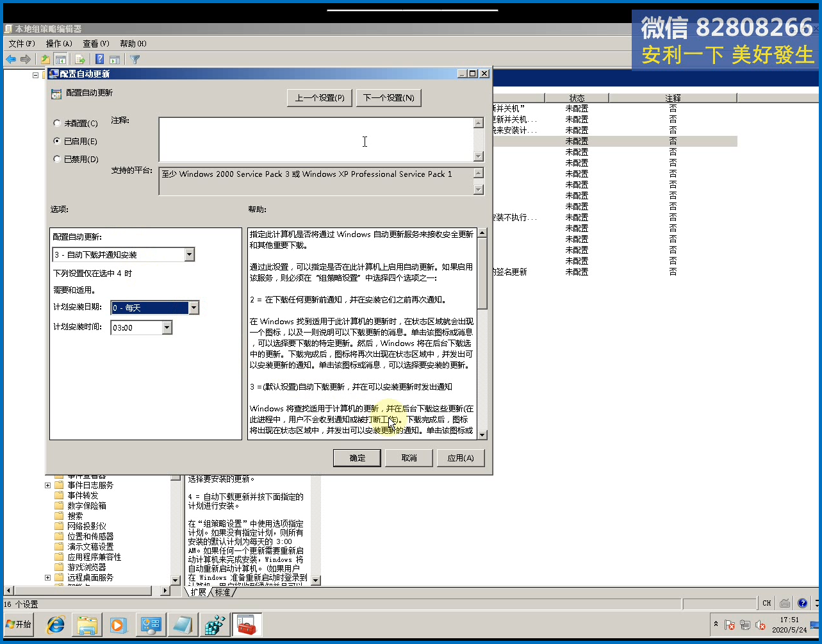Click the export list toolbar icon
Screen dimensions: 822x644
tap(80, 59)
